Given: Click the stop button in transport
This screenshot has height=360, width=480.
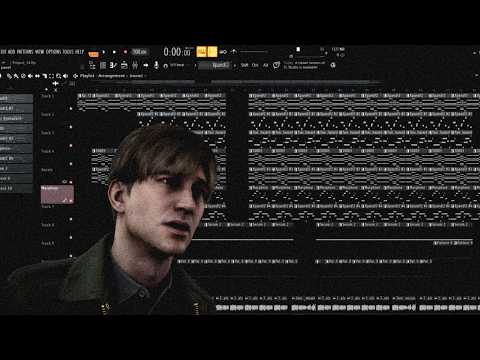Looking at the screenshot, I should (114, 52).
